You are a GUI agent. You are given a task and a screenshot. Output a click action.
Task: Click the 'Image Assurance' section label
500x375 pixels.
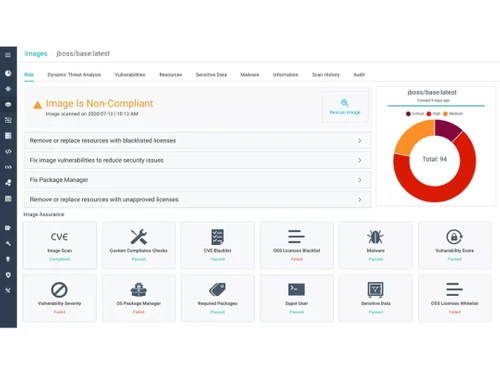[x=44, y=214]
